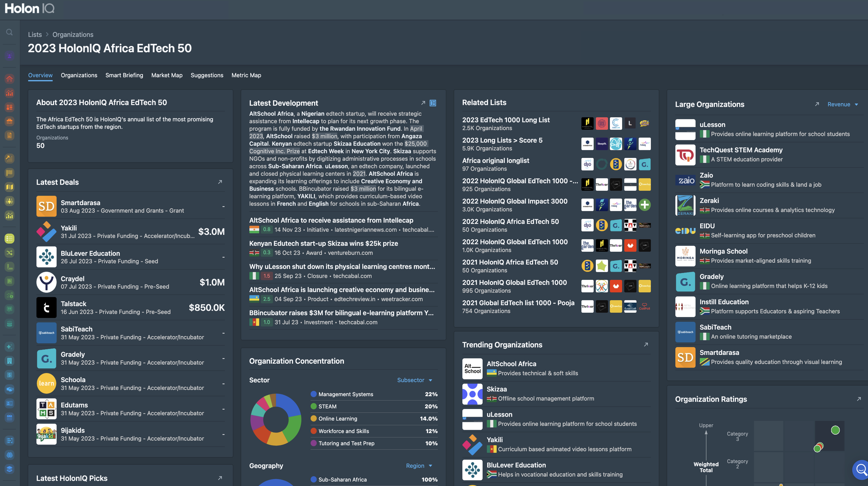Expand Latest Deals with arrow icon
This screenshot has width=868, height=486.
coord(220,182)
